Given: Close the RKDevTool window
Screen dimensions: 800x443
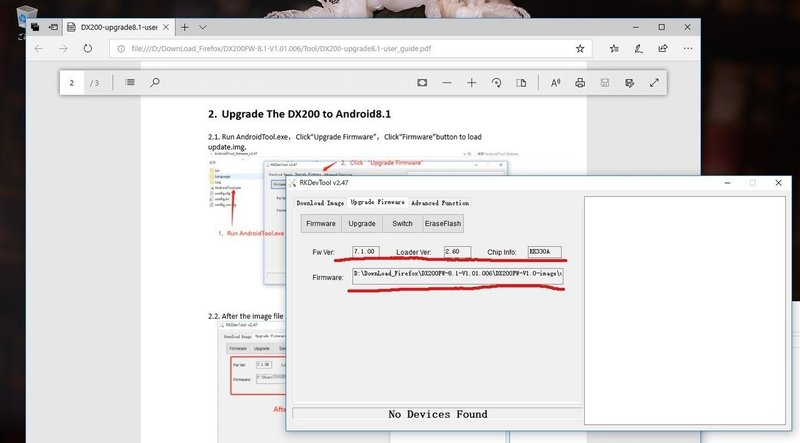Looking at the screenshot, I should [x=778, y=183].
